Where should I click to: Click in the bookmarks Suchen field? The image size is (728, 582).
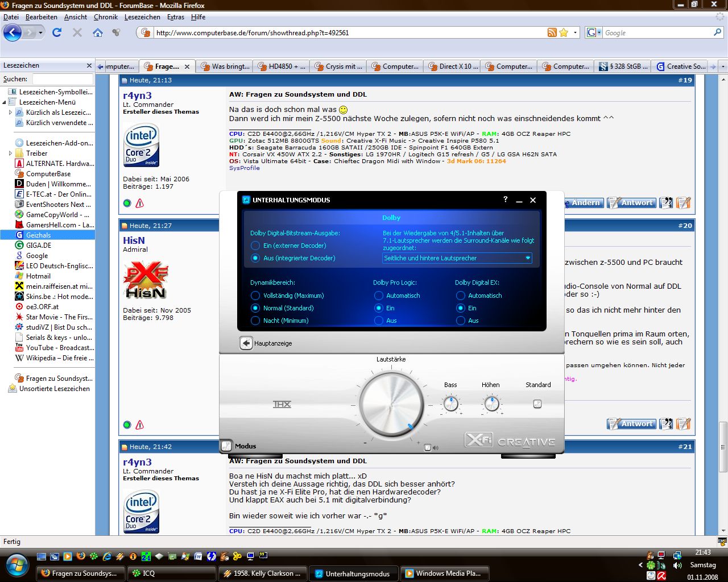[x=63, y=79]
